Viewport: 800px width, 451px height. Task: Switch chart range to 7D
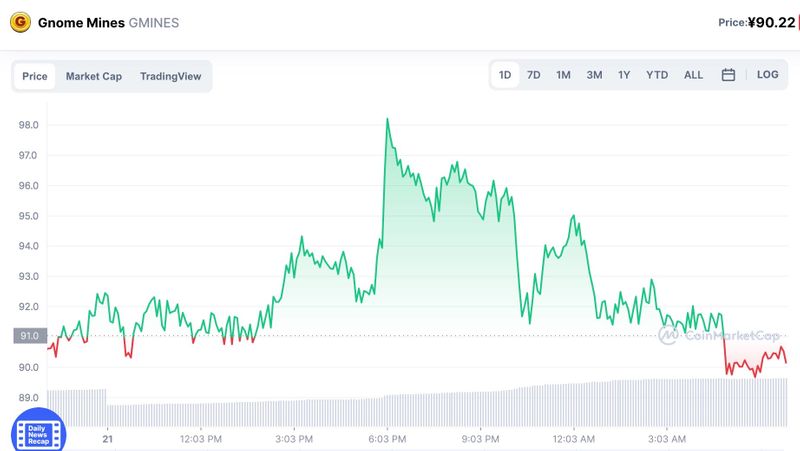[x=534, y=75]
